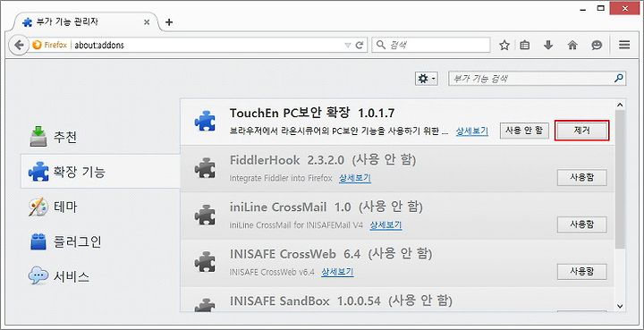Select the TouchEn PC보안 확장 1.0.1.7 title
Image resolution: width=644 pixels, height=330 pixels.
(x=312, y=113)
